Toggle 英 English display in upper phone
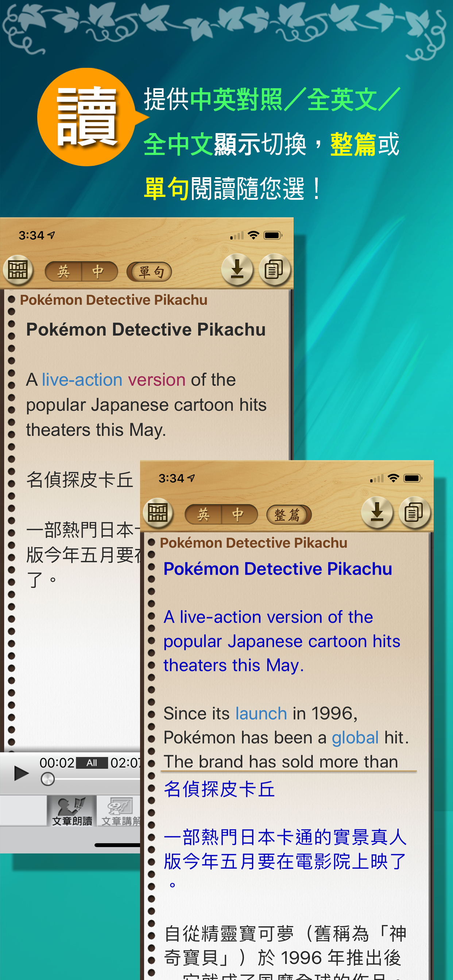 point(63,272)
